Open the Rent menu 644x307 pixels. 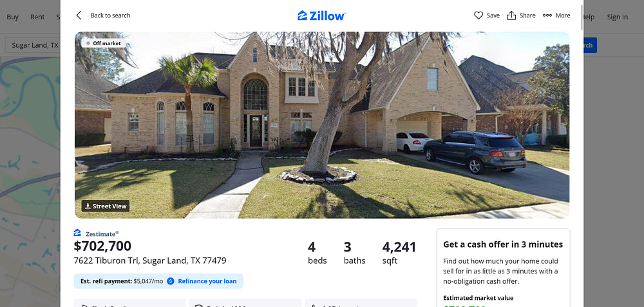37,17
